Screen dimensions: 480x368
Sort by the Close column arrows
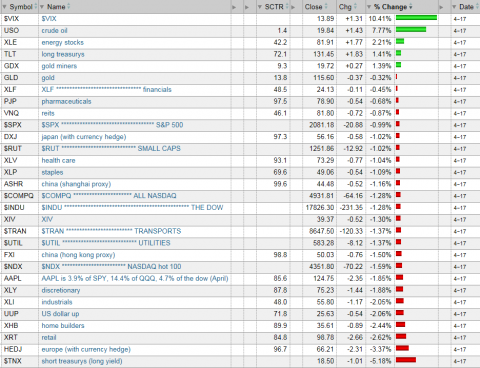(326, 7)
